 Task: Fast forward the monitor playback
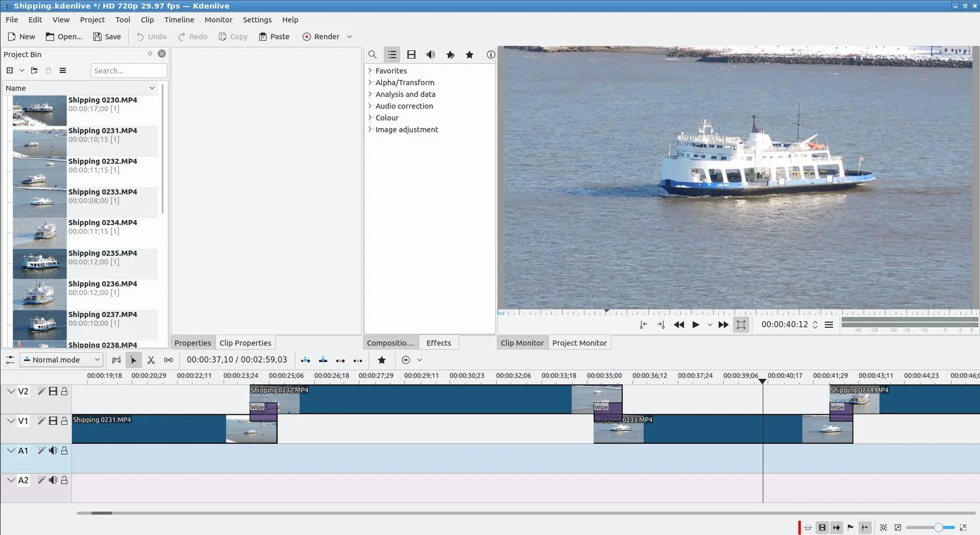(x=723, y=325)
